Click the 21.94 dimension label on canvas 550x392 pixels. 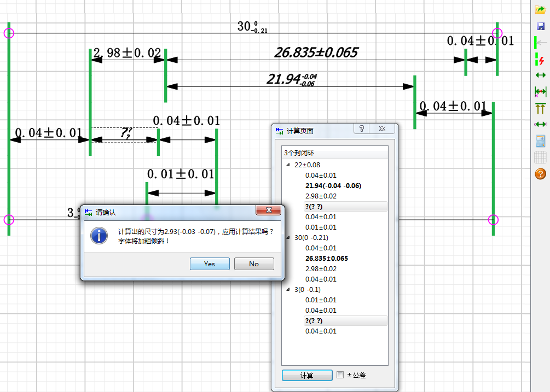(292, 79)
